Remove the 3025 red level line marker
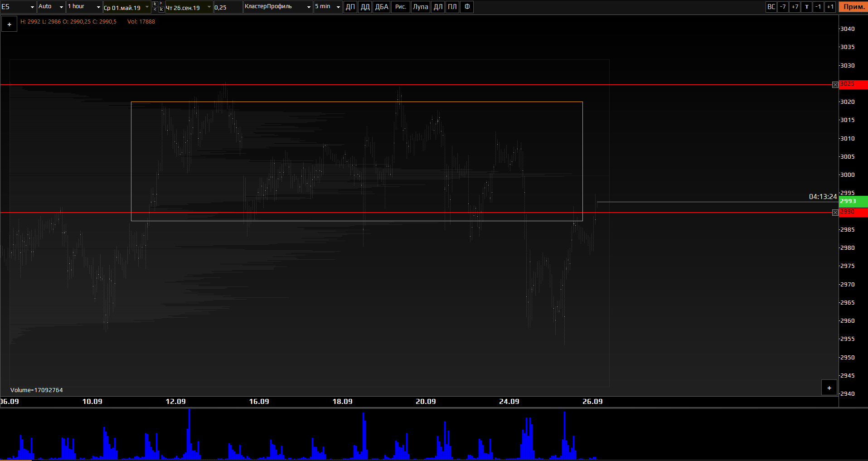868x461 pixels. [835, 85]
